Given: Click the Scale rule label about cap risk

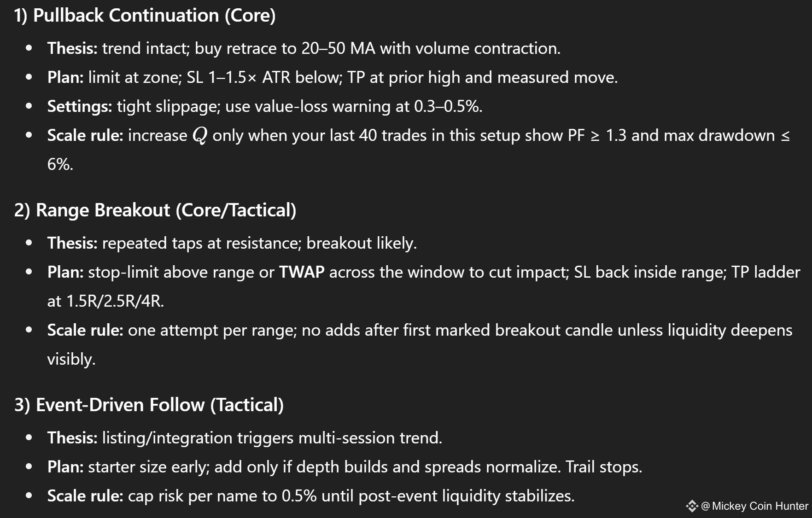Looking at the screenshot, I should click(x=85, y=496).
